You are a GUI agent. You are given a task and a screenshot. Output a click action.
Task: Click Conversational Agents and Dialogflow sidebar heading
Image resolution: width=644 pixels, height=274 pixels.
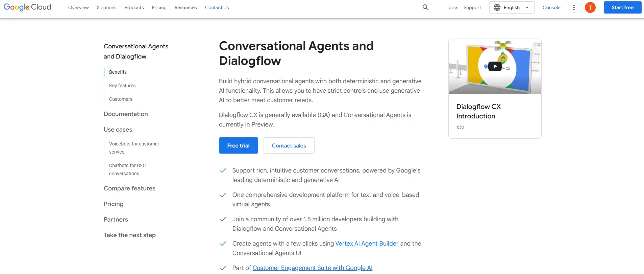click(x=136, y=51)
